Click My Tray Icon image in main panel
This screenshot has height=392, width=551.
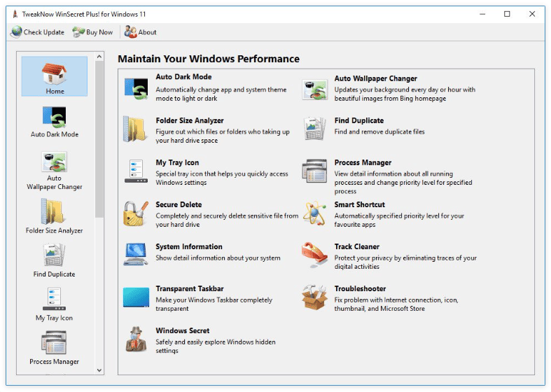coord(136,171)
